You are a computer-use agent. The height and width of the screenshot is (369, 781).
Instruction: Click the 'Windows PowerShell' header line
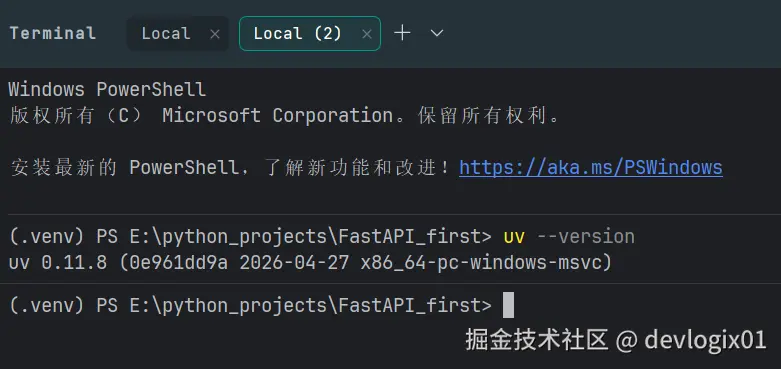107,90
